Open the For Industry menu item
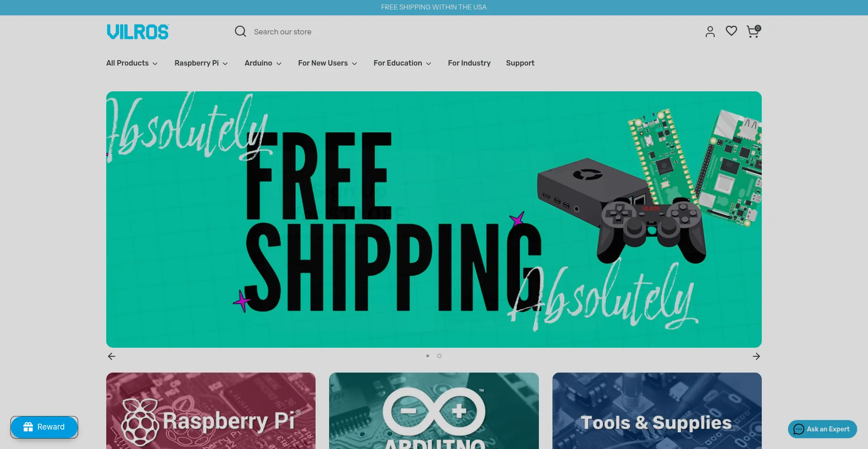This screenshot has width=868, height=449. click(469, 63)
